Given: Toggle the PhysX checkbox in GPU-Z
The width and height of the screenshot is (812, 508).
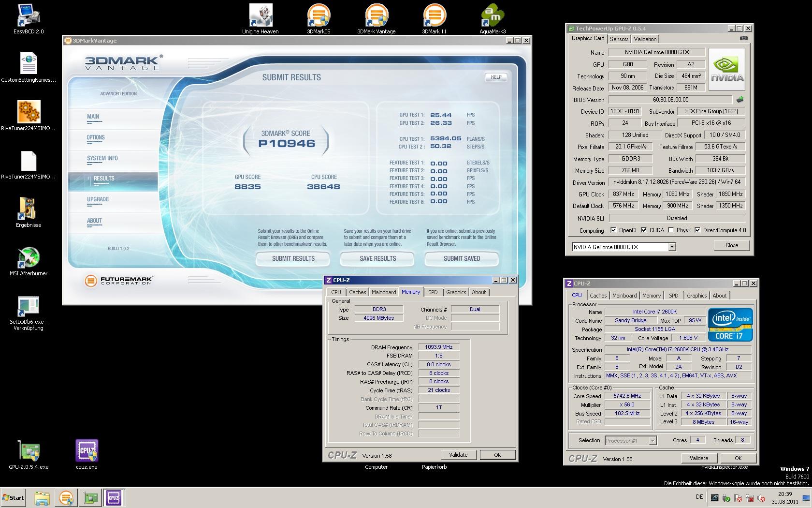Looking at the screenshot, I should click(x=671, y=230).
